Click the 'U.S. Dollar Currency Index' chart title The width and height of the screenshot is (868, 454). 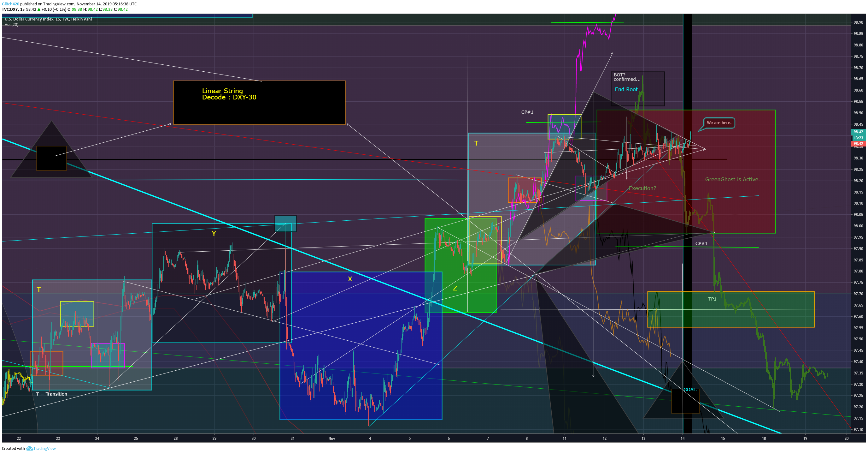point(48,19)
